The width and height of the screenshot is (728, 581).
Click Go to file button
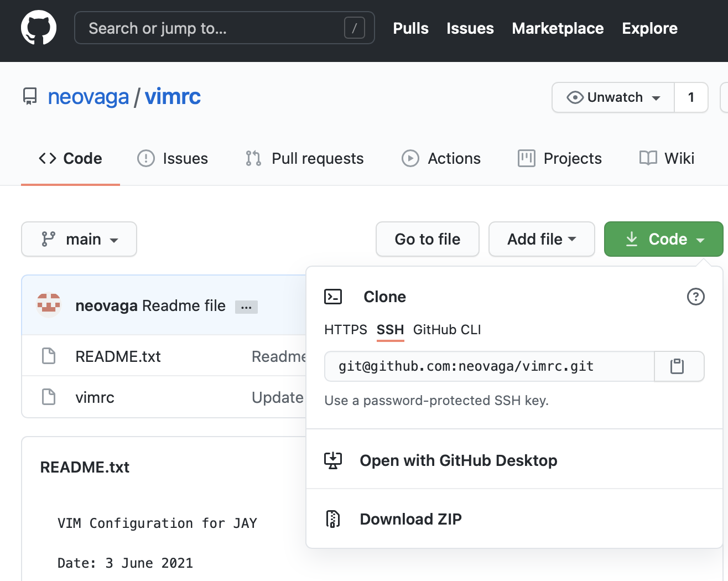click(x=428, y=239)
